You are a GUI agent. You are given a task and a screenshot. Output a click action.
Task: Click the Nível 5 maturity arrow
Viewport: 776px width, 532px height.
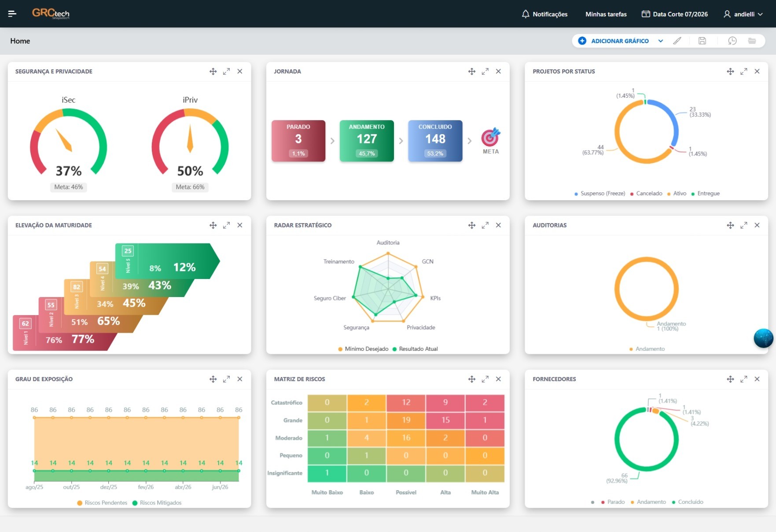point(167,261)
